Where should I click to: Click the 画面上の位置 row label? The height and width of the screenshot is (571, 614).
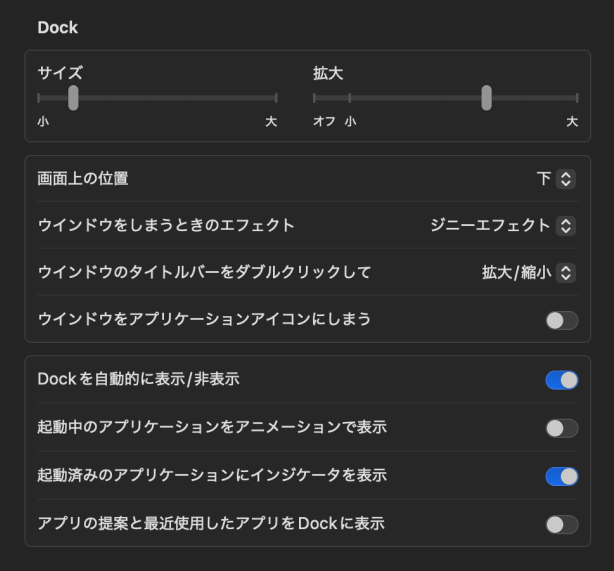[83, 179]
